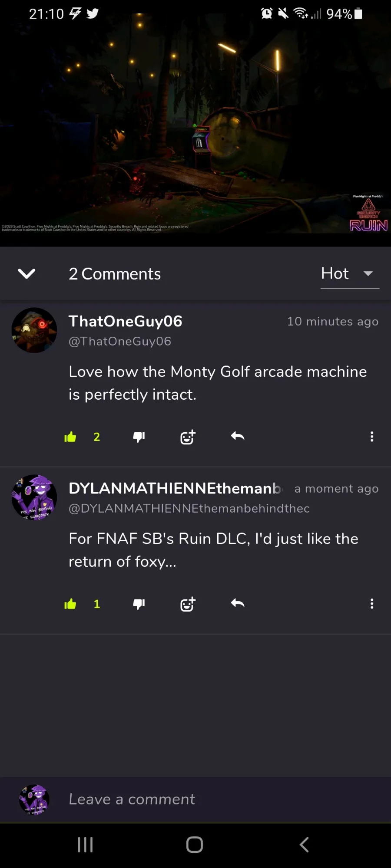Open Android recent apps button

[x=85, y=845]
